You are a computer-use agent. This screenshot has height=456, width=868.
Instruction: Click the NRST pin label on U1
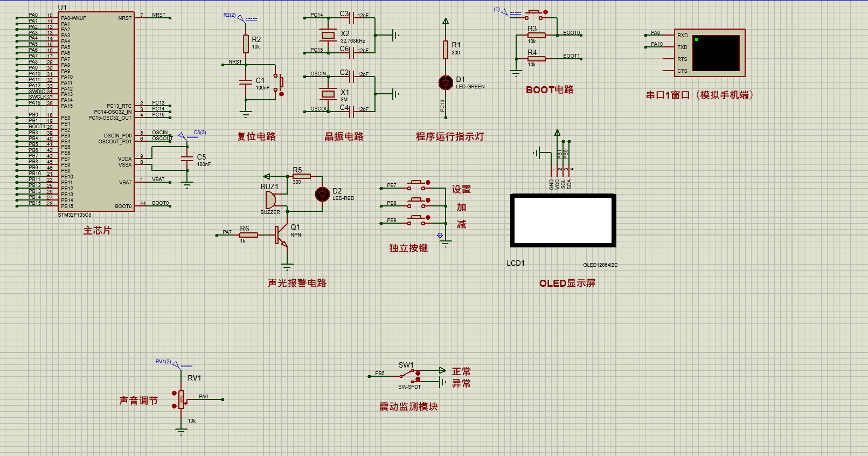(x=125, y=18)
